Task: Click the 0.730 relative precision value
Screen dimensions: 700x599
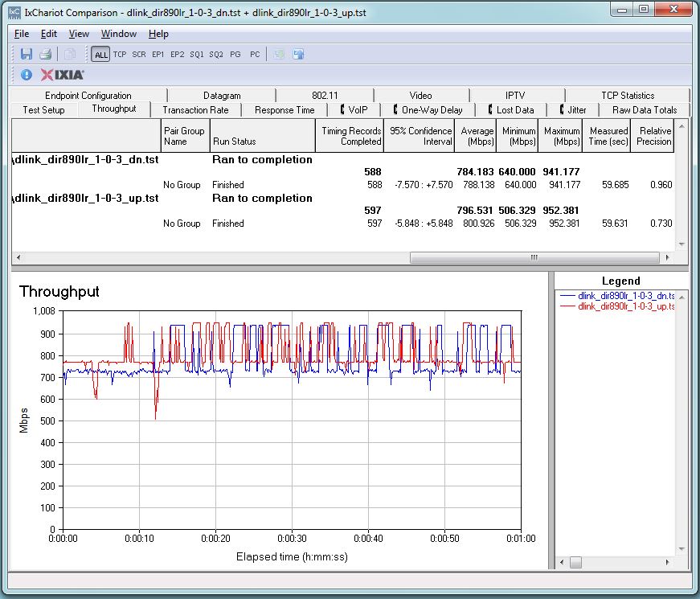Action: (661, 224)
